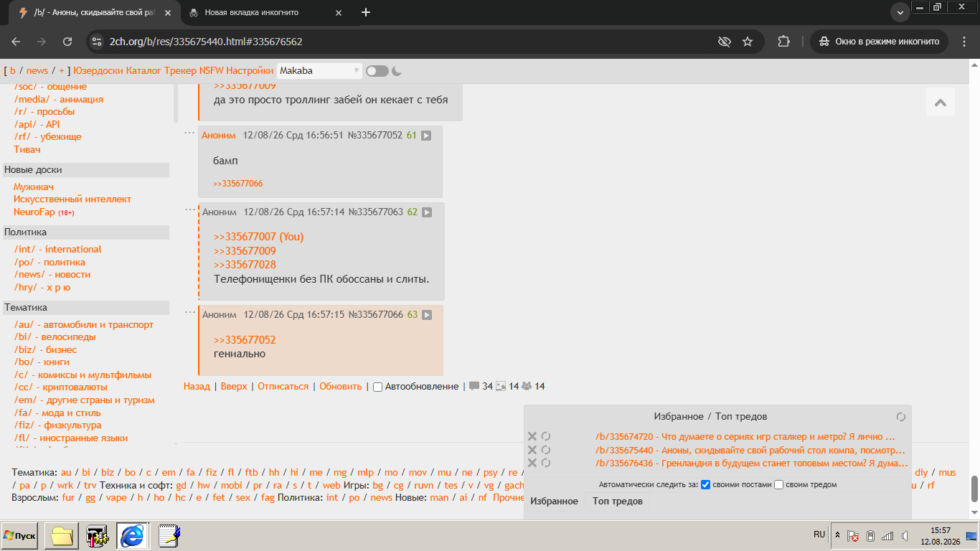
Task: Enable the Автообновление checkbox
Action: tap(377, 387)
